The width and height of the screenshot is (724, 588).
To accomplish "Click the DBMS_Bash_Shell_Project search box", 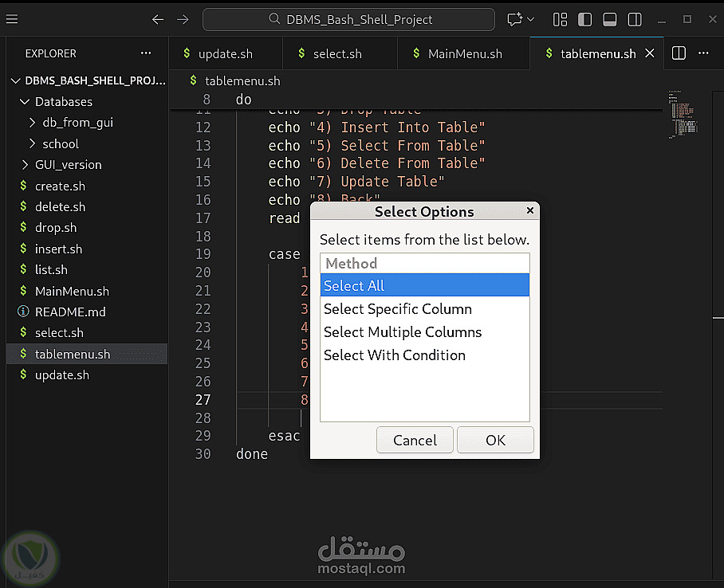I will [348, 19].
